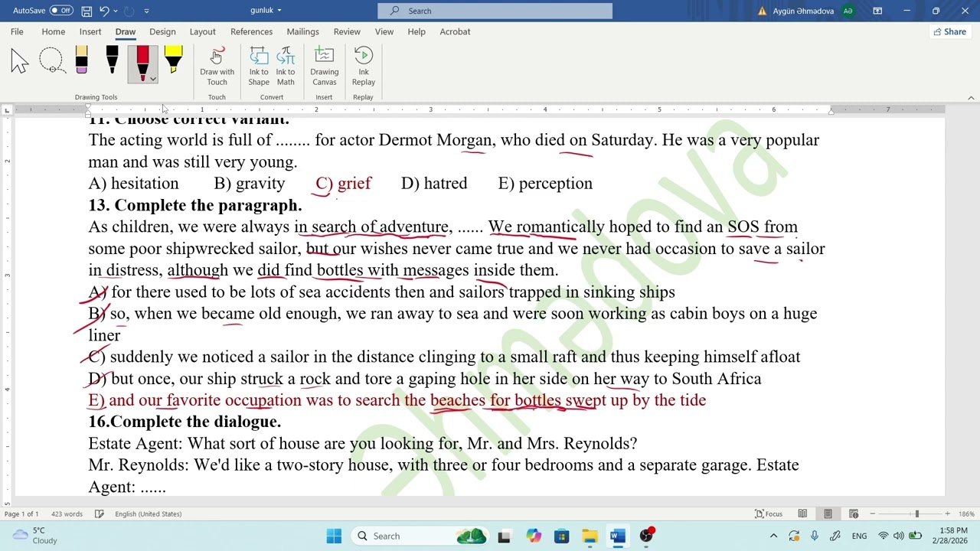Enable Draw with Touch

click(217, 67)
